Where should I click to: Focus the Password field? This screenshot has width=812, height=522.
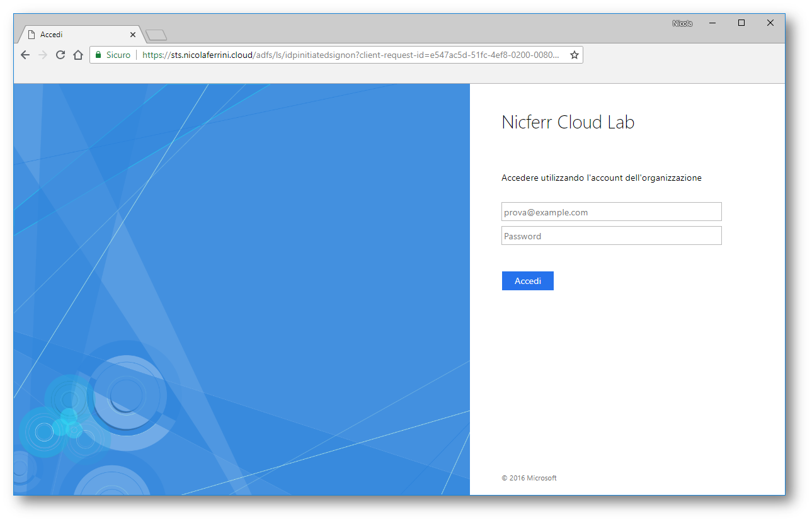point(612,235)
